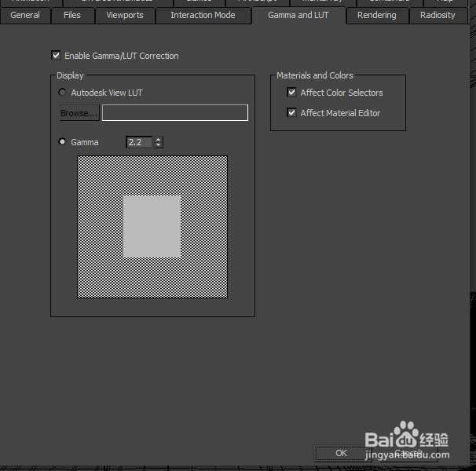Screen dimensions: 476x471
Task: Select the Gamma and LUT tab
Action: coord(298,15)
